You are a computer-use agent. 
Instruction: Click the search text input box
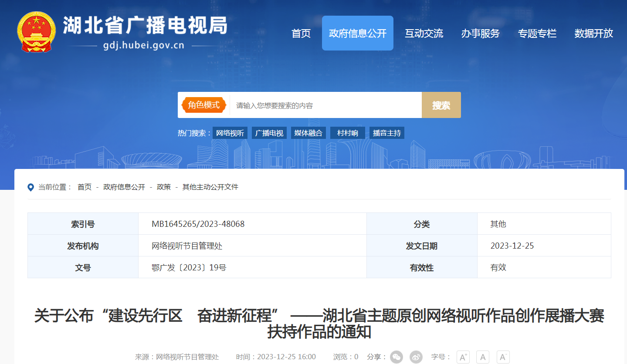point(325,105)
